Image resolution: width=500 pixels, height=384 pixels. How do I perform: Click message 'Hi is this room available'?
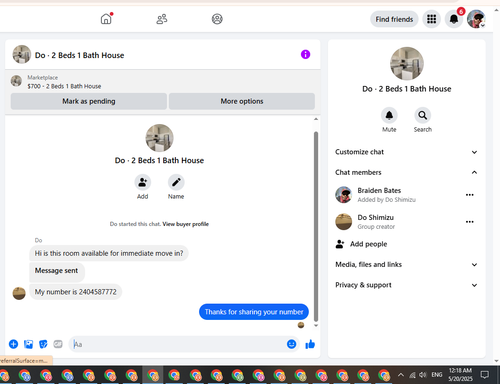click(109, 253)
